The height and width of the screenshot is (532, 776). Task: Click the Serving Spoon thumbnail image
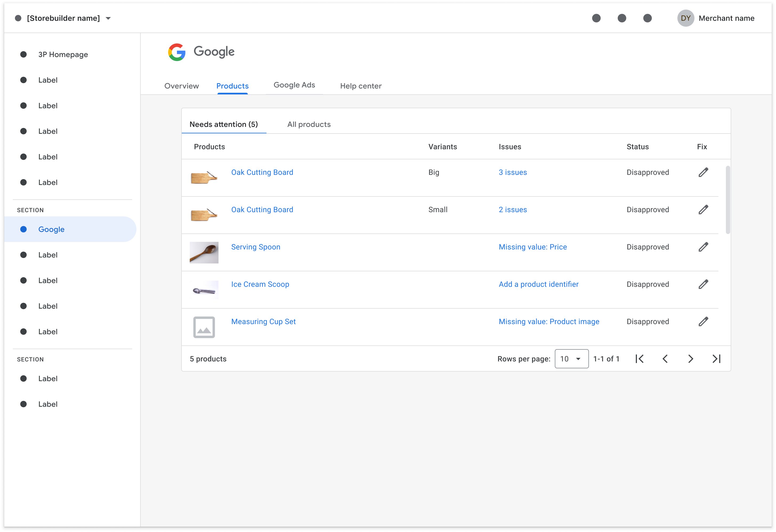tap(204, 253)
